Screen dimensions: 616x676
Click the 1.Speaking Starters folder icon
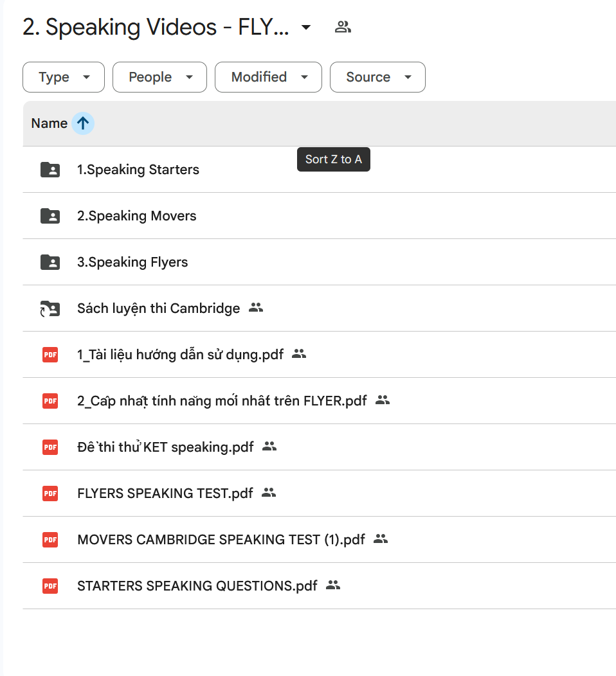point(50,170)
